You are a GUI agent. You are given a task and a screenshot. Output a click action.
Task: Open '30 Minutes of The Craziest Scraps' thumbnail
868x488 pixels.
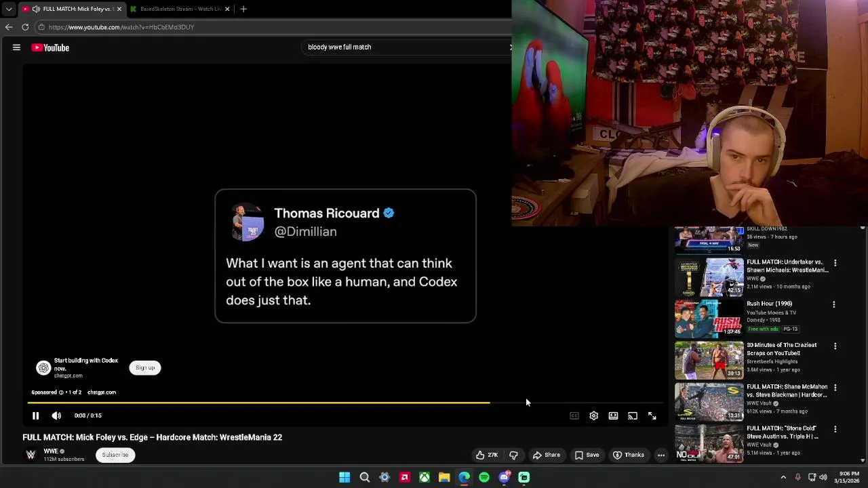click(x=709, y=360)
